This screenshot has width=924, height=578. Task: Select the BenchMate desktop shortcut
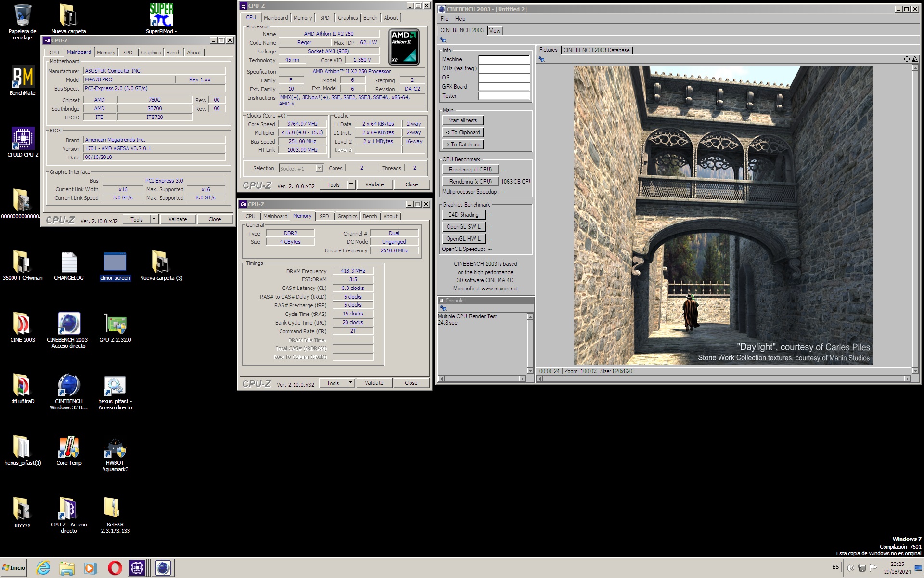pyautogui.click(x=23, y=80)
